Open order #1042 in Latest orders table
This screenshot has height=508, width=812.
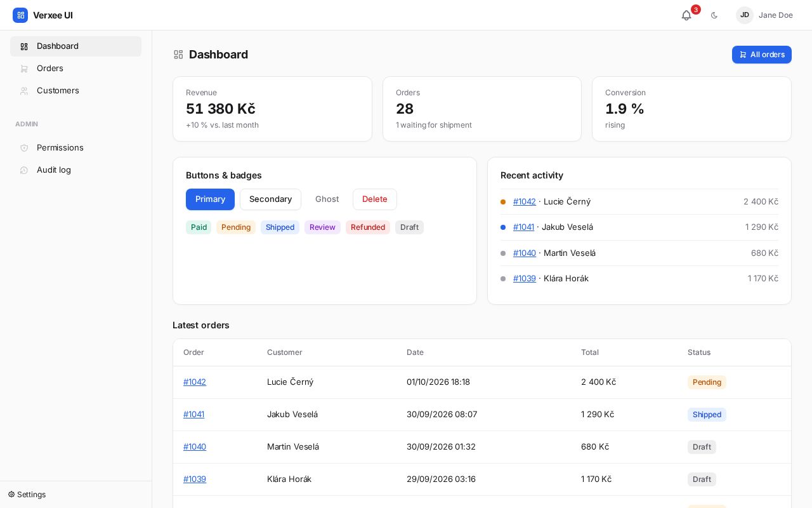pyautogui.click(x=195, y=382)
